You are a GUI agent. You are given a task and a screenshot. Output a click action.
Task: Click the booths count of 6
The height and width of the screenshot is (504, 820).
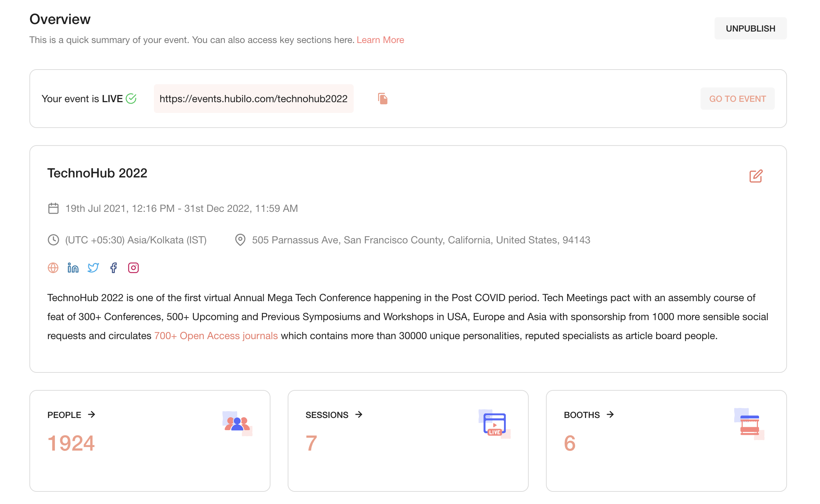[x=570, y=443]
